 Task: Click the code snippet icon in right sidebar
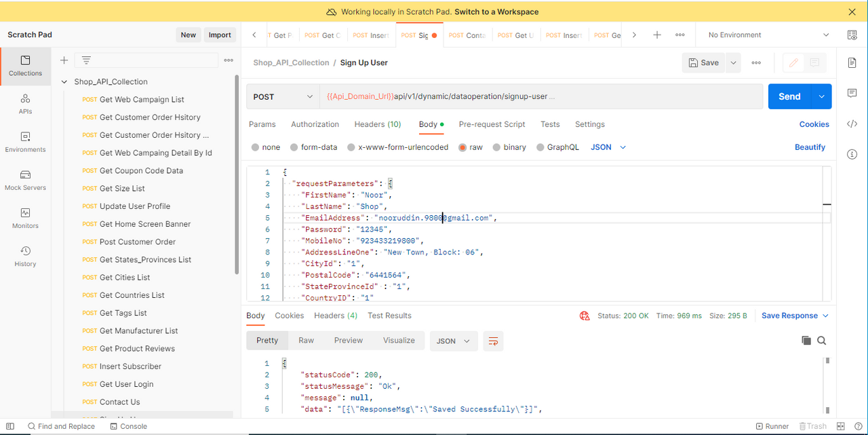click(852, 124)
